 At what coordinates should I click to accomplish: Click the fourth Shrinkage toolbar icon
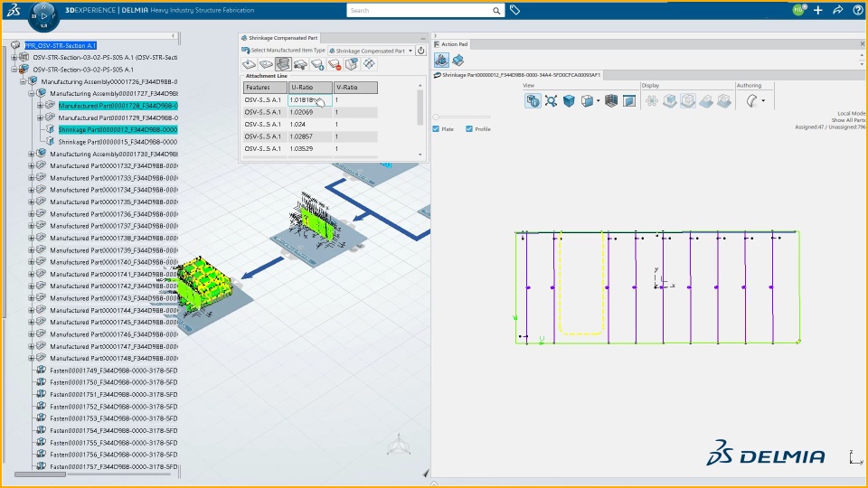click(x=300, y=65)
